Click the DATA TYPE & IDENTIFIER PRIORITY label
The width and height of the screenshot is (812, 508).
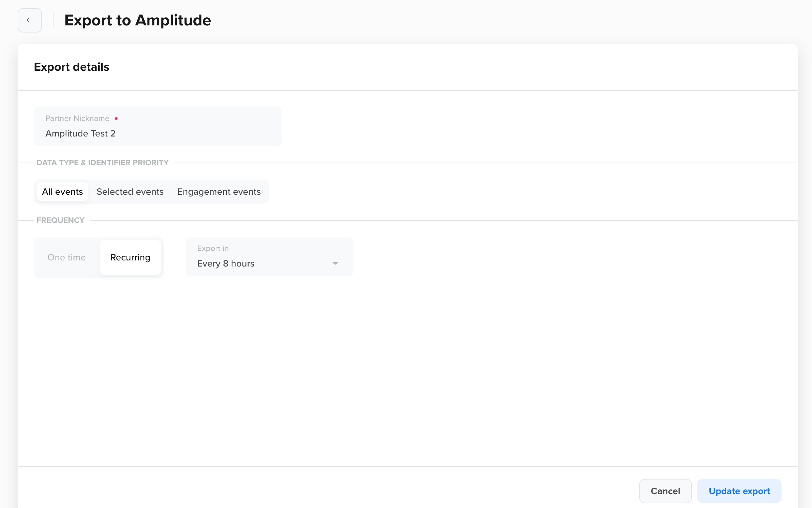103,163
